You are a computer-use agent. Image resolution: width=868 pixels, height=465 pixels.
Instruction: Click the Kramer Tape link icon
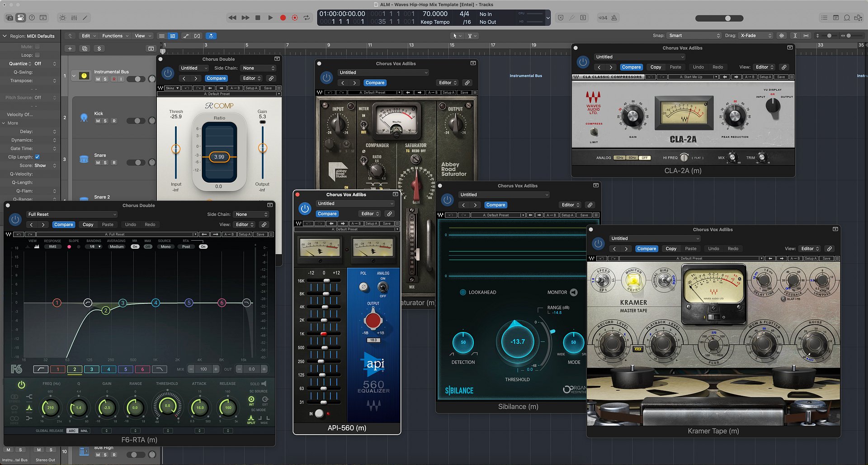829,248
